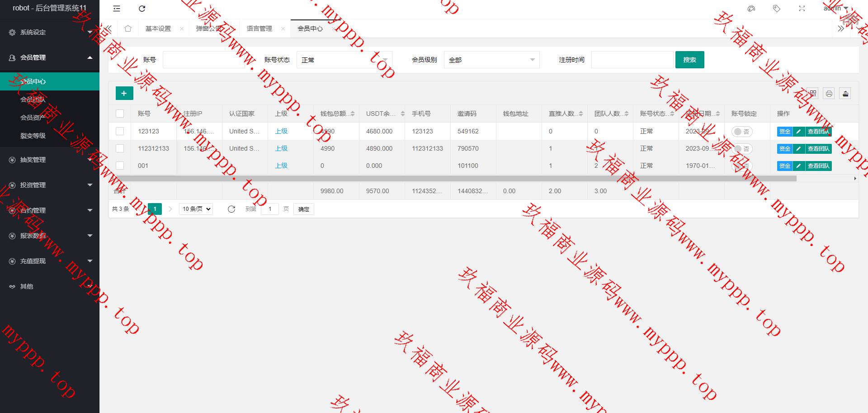Expand the 抽奖管理 sidebar menu
The height and width of the screenshot is (413, 868).
(x=50, y=160)
